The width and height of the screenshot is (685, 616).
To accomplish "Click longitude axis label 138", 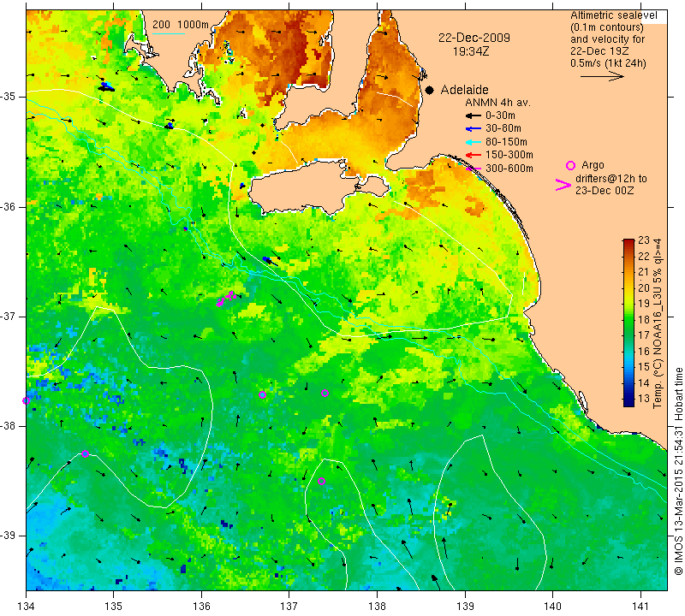I will pyautogui.click(x=377, y=606).
